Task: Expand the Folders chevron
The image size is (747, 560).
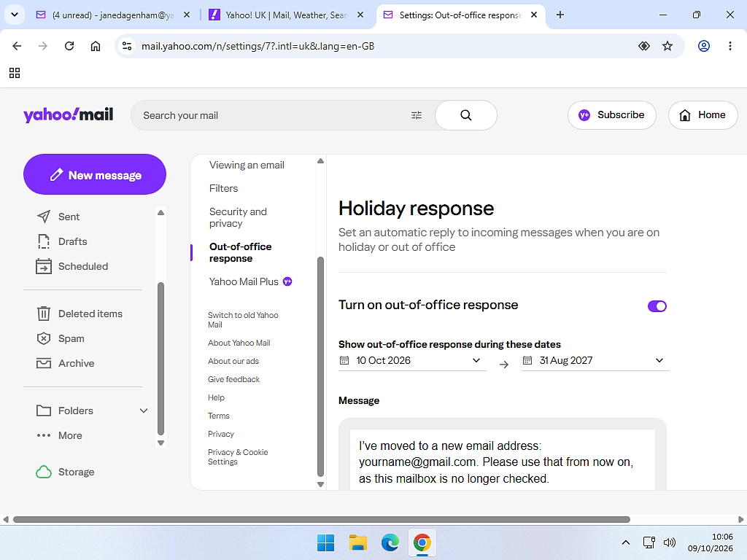Action: [x=144, y=411]
